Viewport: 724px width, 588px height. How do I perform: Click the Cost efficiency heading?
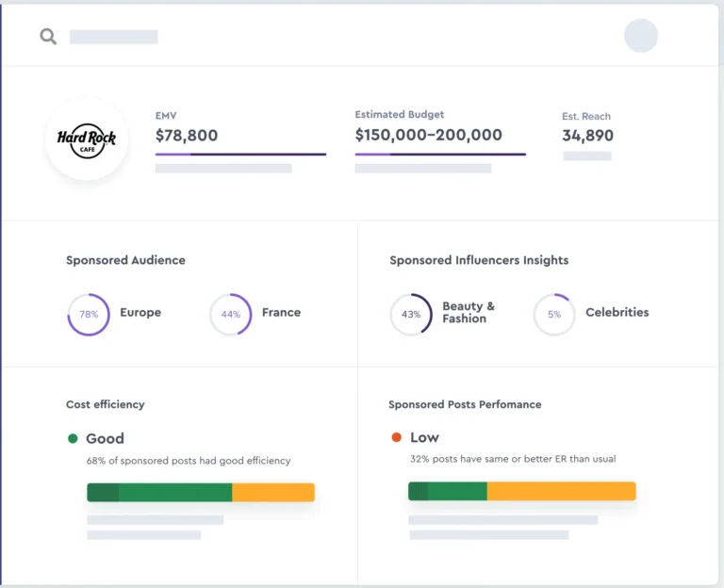(106, 405)
